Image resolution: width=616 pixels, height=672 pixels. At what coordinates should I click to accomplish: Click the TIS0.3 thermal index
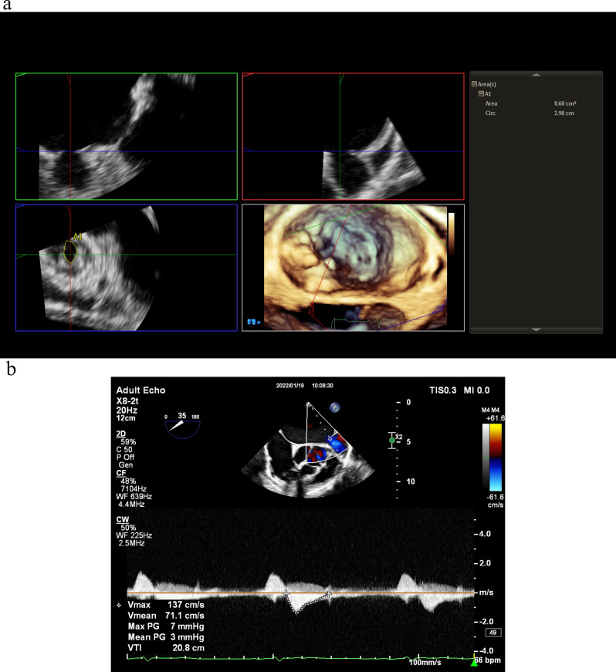443,390
